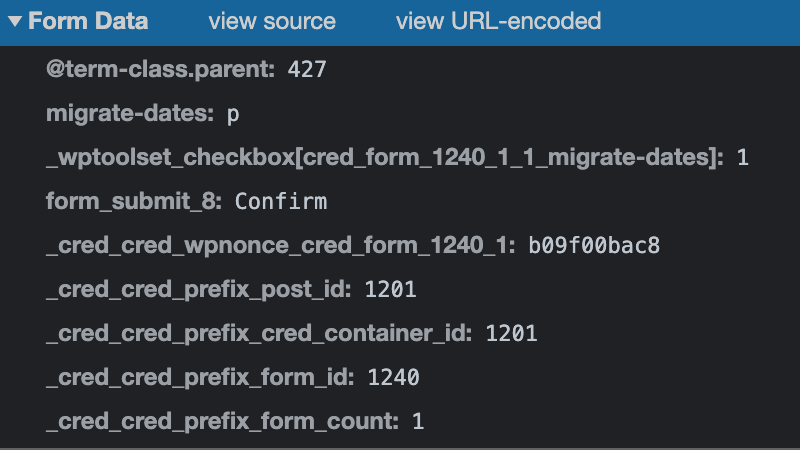
Task: Select the migrate-dates key
Action: click(130, 113)
